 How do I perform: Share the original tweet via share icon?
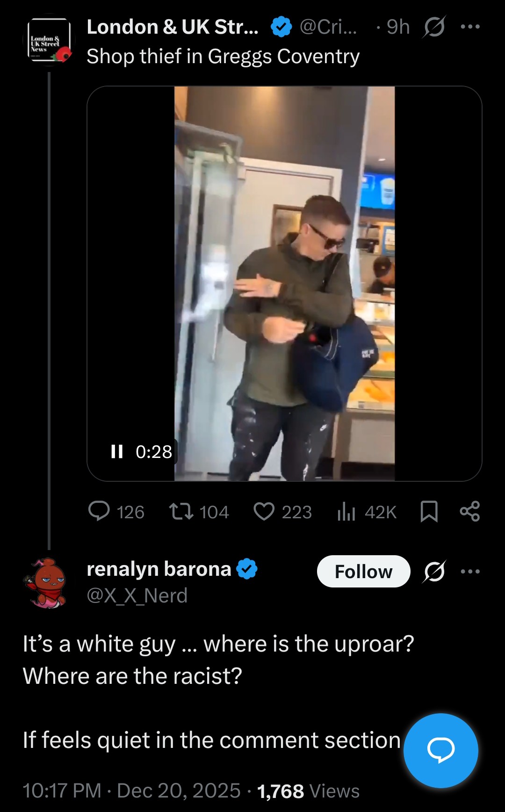[x=470, y=511]
